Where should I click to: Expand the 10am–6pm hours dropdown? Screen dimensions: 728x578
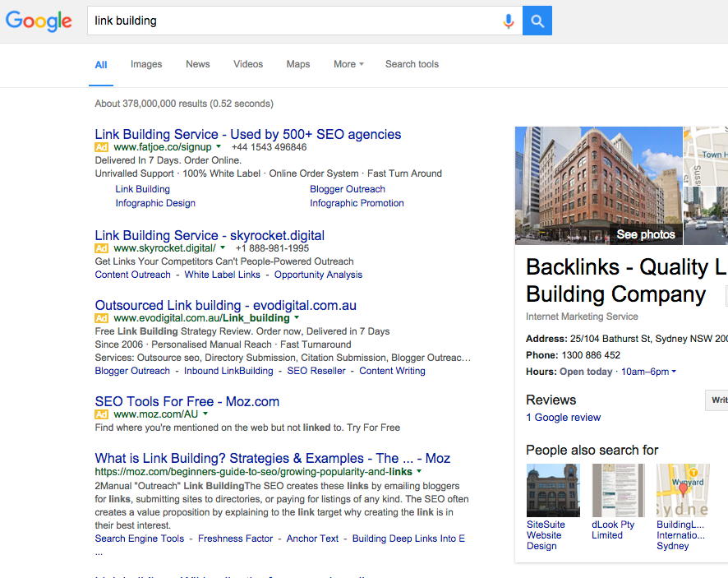pos(648,372)
